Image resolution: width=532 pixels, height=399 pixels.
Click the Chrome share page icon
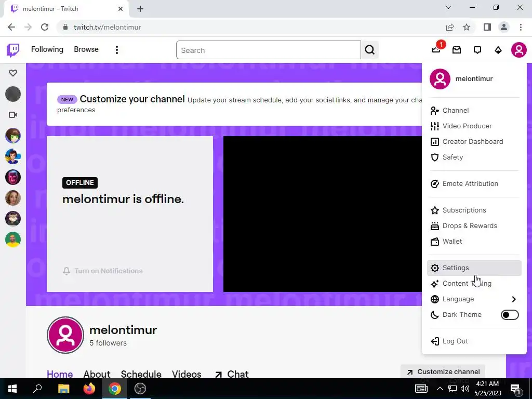click(450, 27)
